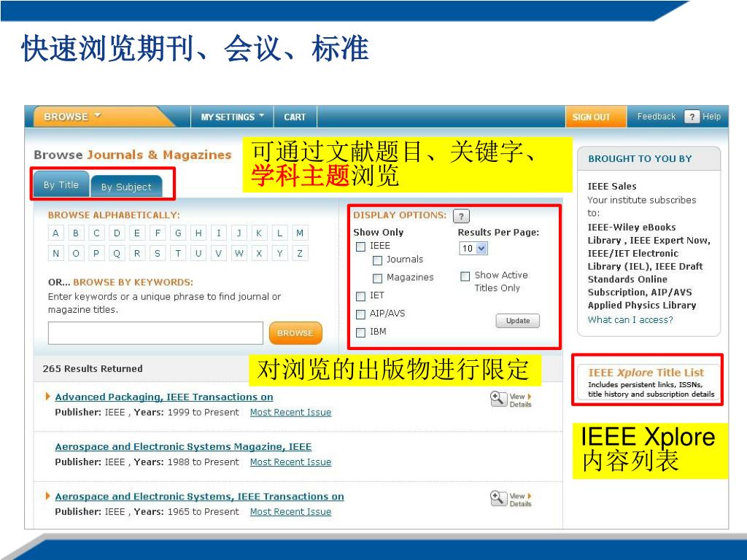Open the Results Per Page dropdown
The height and width of the screenshot is (560, 747).
pyautogui.click(x=473, y=248)
